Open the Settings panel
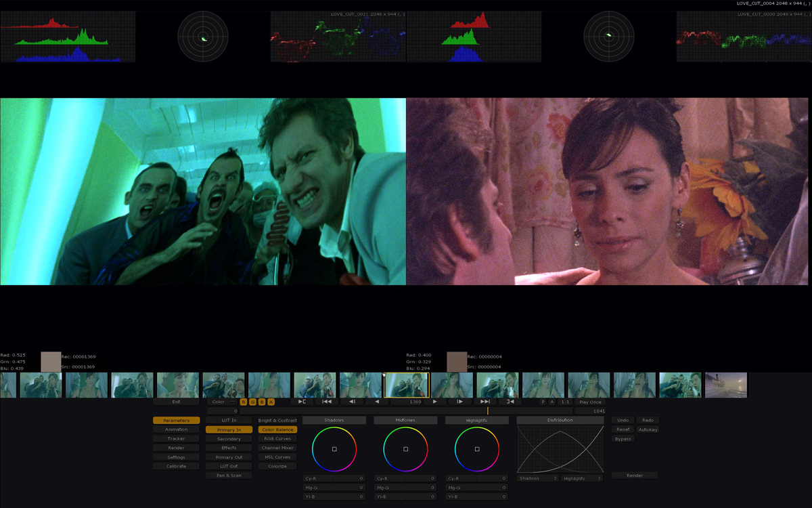812x508 pixels. pos(176,457)
